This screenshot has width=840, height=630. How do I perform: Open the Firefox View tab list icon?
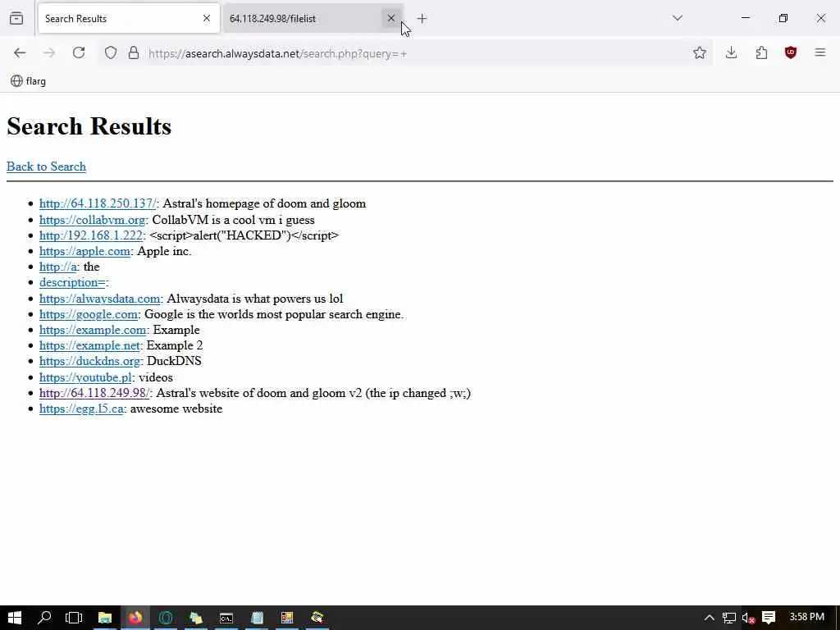coord(16,19)
